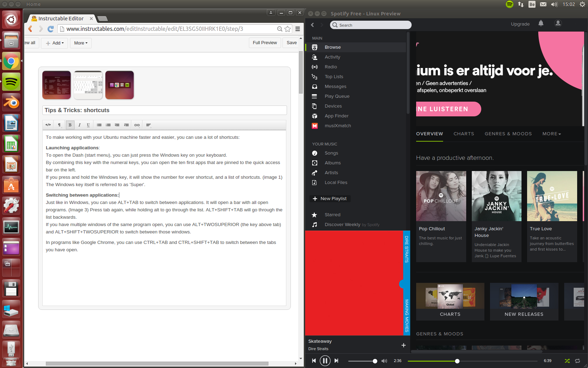Save the Instructable step
The image size is (588, 368).
pos(292,43)
